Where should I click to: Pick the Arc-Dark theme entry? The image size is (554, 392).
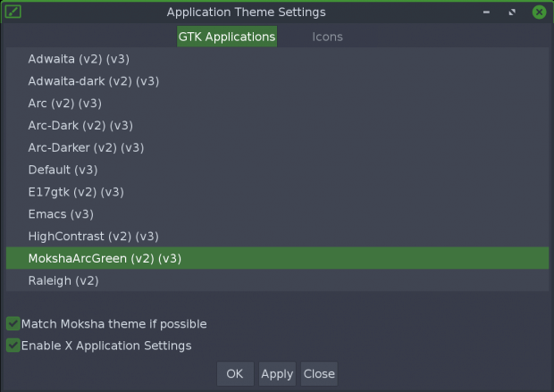tap(277, 125)
